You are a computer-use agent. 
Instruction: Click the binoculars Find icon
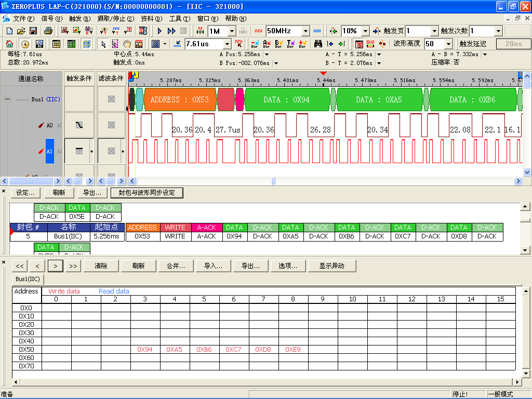pyautogui.click(x=318, y=44)
